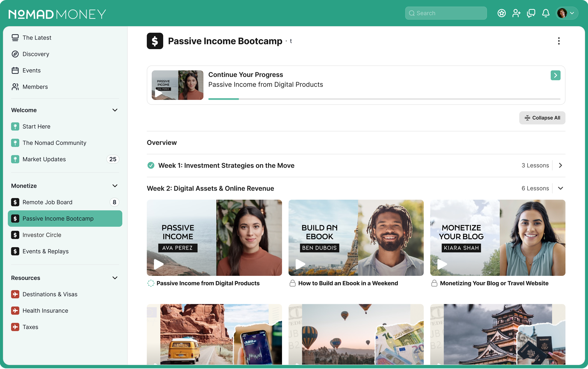Click the invite member icon near the avatar
Screen dimensions: 588x369
516,13
